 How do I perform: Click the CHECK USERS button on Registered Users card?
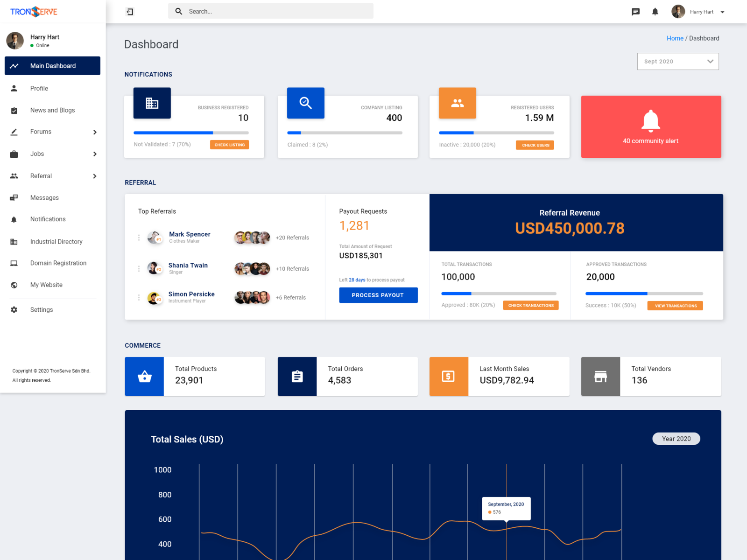click(535, 145)
